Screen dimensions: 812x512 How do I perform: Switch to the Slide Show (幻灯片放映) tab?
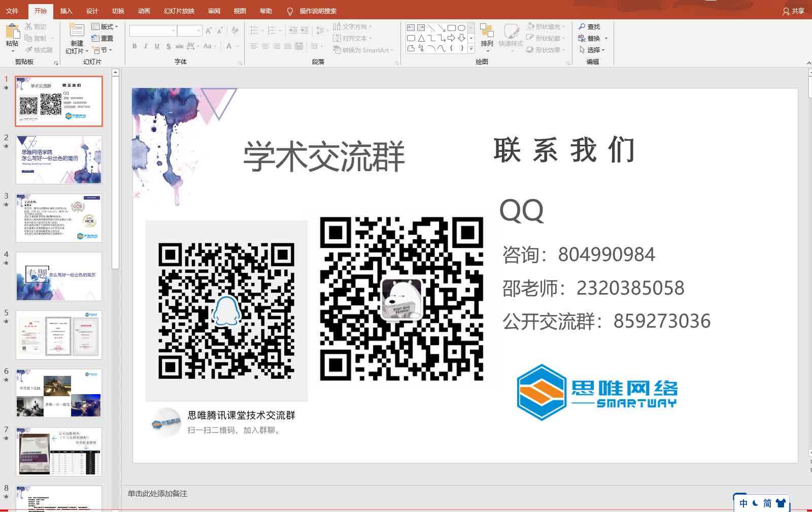click(179, 11)
